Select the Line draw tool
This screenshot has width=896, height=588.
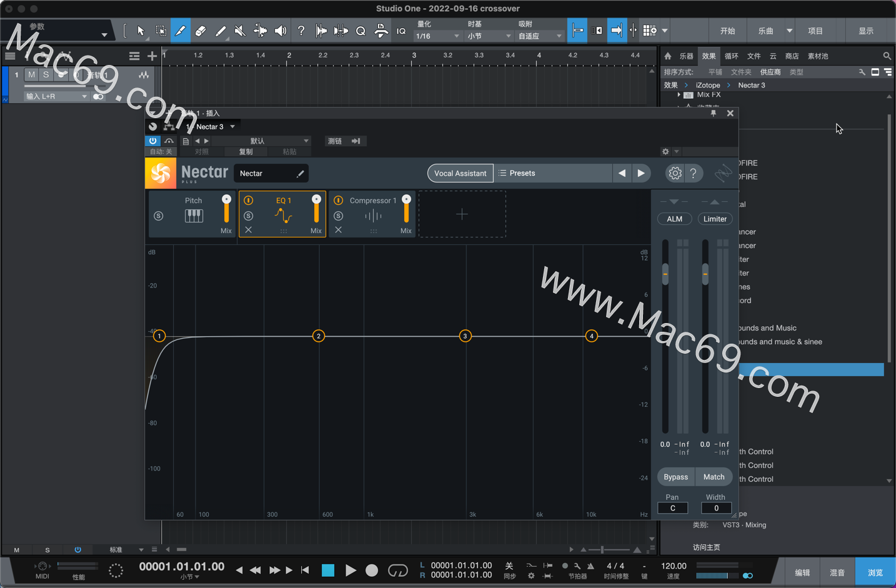coord(221,31)
